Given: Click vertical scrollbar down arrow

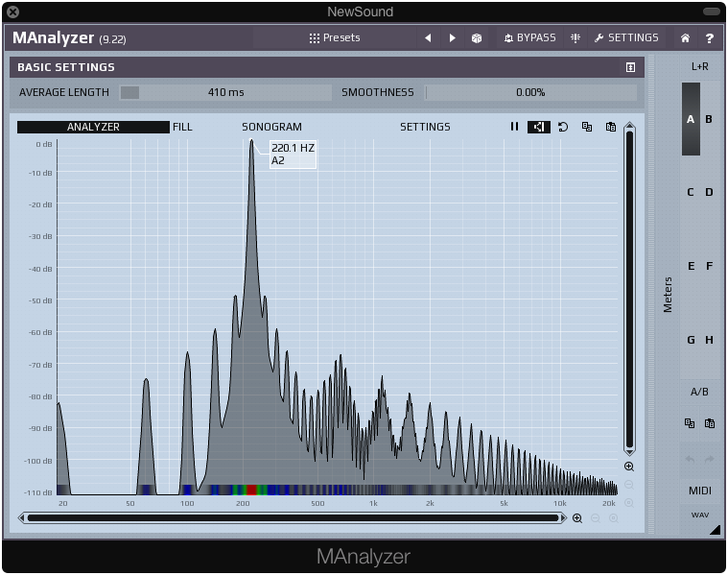Looking at the screenshot, I should tap(629, 452).
